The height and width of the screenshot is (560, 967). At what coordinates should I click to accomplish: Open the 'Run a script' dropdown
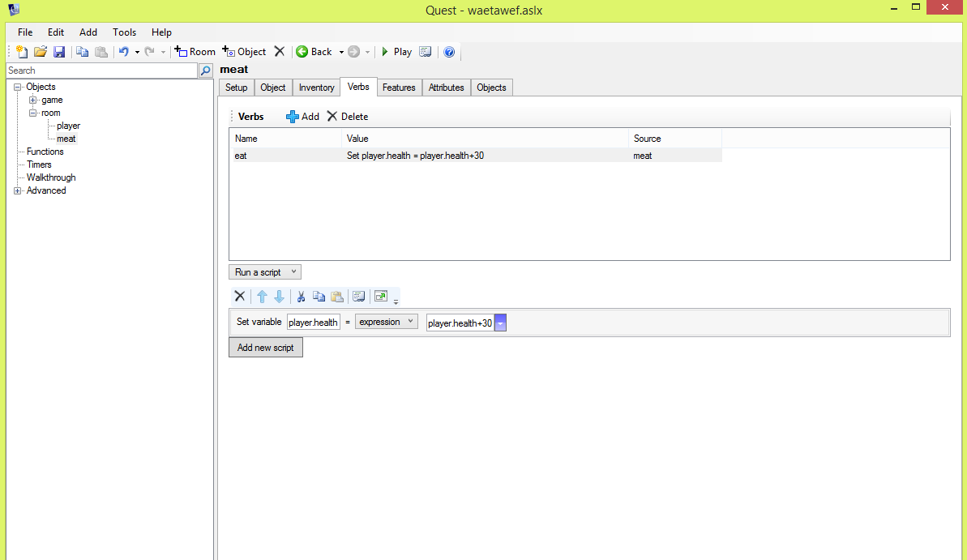coord(265,272)
